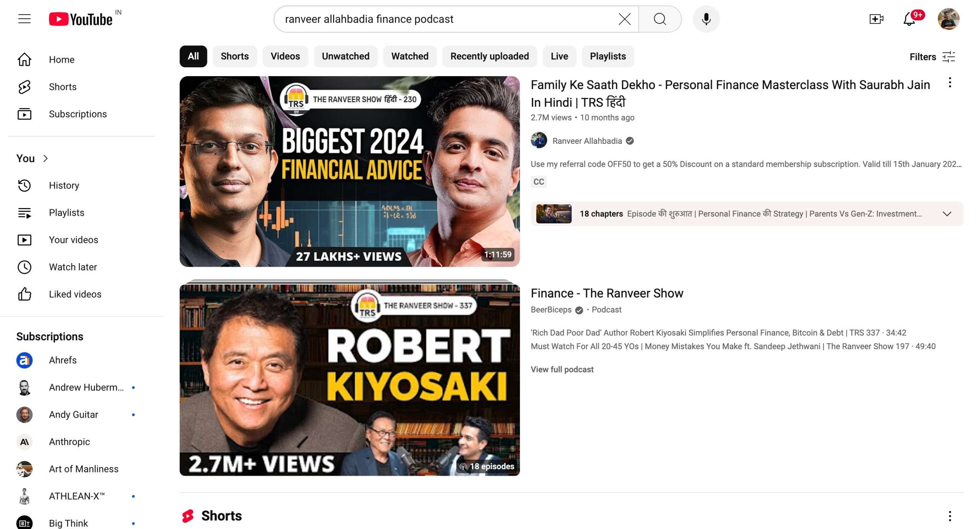Open the Filters panel
This screenshot has width=980, height=529.
pyautogui.click(x=933, y=57)
